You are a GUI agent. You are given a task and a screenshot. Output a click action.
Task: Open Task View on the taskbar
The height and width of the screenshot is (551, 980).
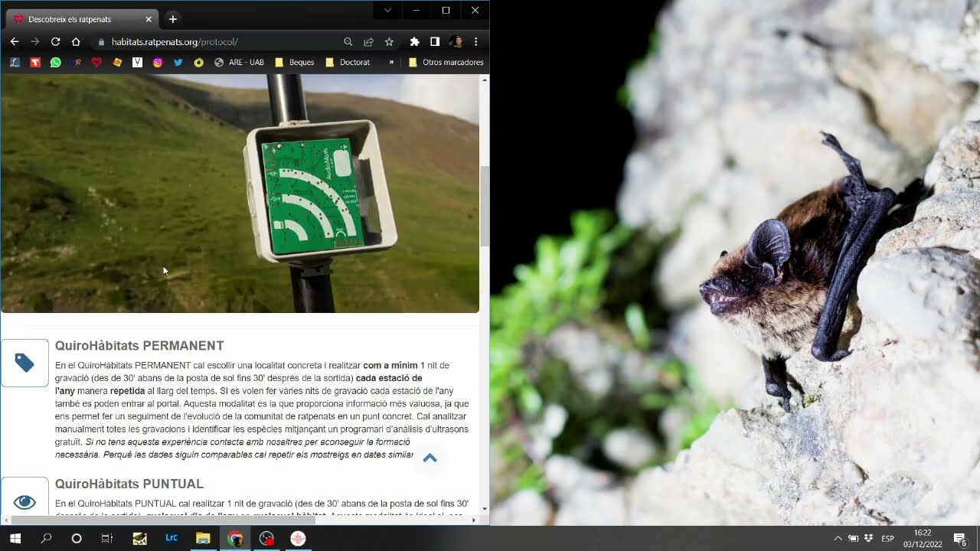pyautogui.click(x=107, y=539)
